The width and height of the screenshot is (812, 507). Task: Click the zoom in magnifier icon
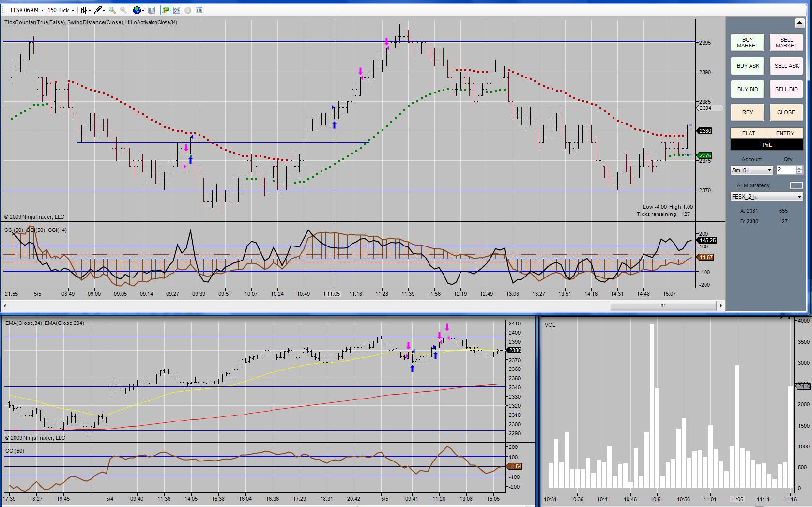pyautogui.click(x=112, y=10)
